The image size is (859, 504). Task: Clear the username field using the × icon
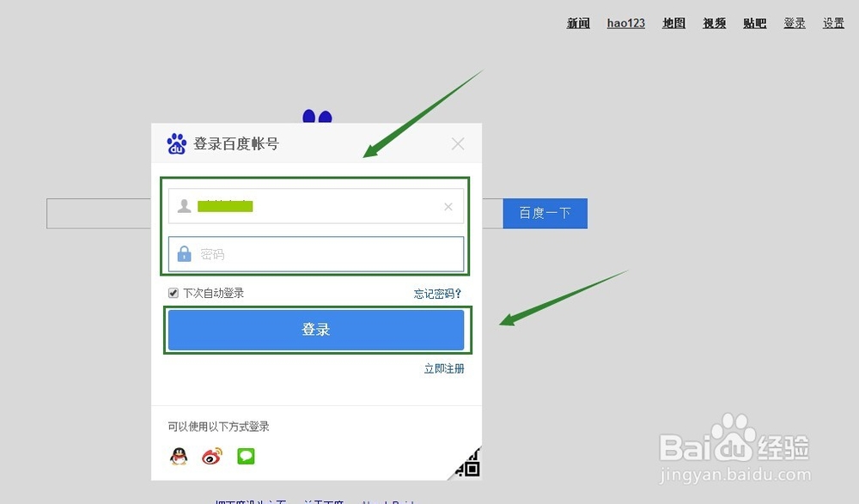[x=448, y=206]
